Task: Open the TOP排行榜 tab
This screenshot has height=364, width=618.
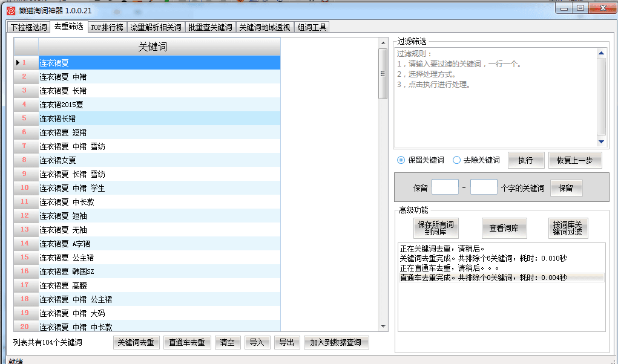Action: [x=107, y=27]
